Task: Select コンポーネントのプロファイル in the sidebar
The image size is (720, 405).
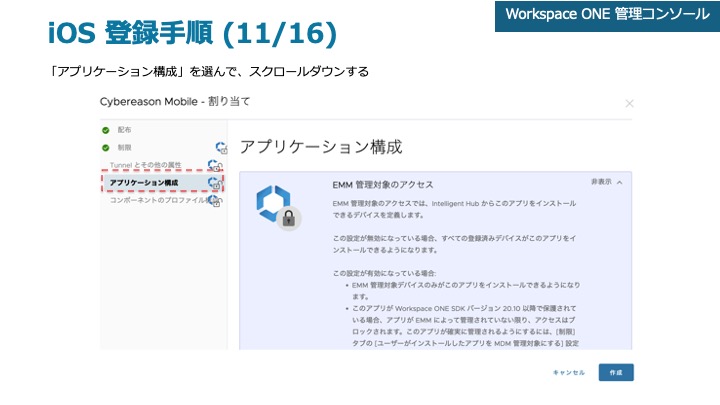Action: coord(158,200)
